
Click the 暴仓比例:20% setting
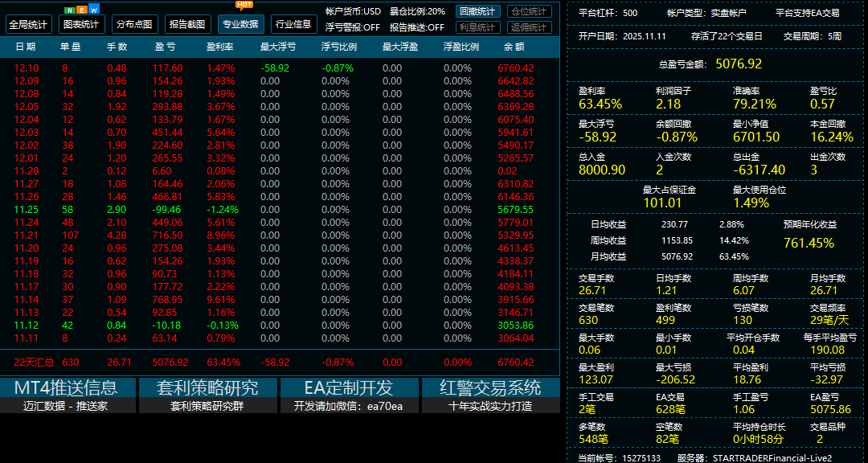pos(417,11)
